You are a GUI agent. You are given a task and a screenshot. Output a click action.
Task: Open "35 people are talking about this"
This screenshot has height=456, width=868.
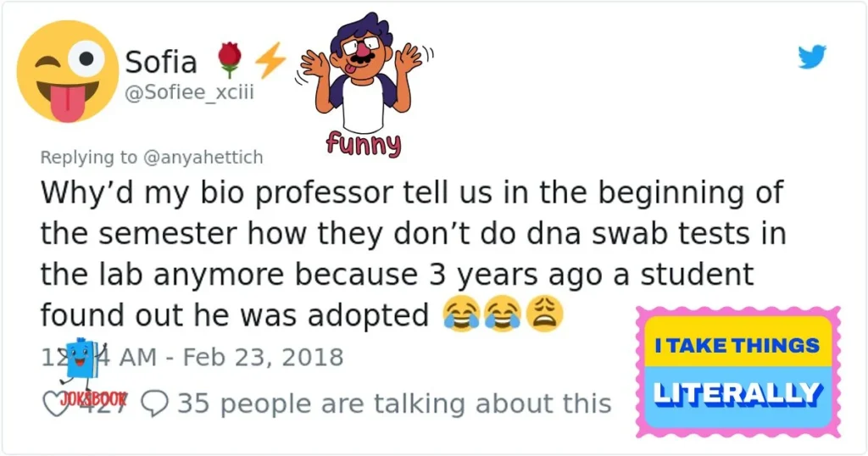[393, 403]
